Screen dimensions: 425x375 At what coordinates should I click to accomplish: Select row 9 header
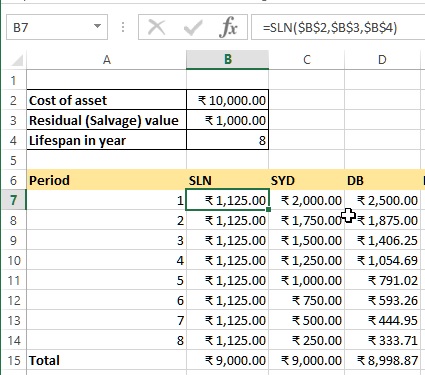coord(14,240)
